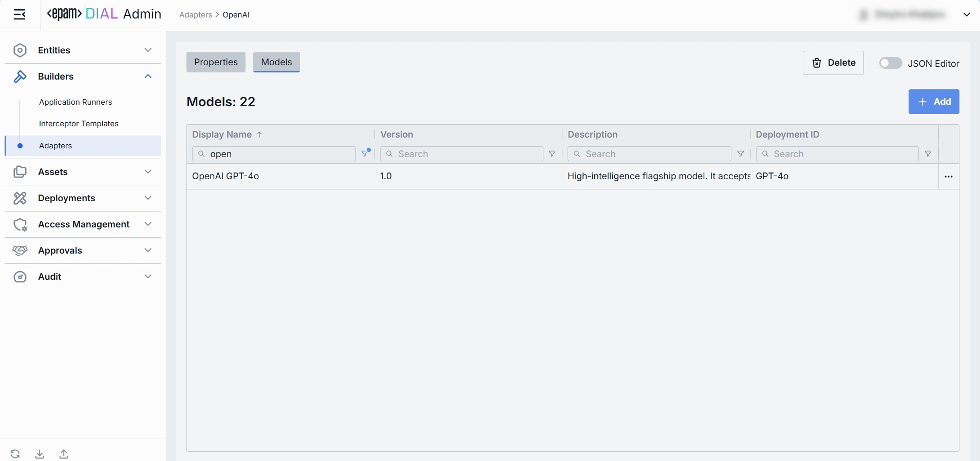Click the Add model button

click(x=933, y=102)
